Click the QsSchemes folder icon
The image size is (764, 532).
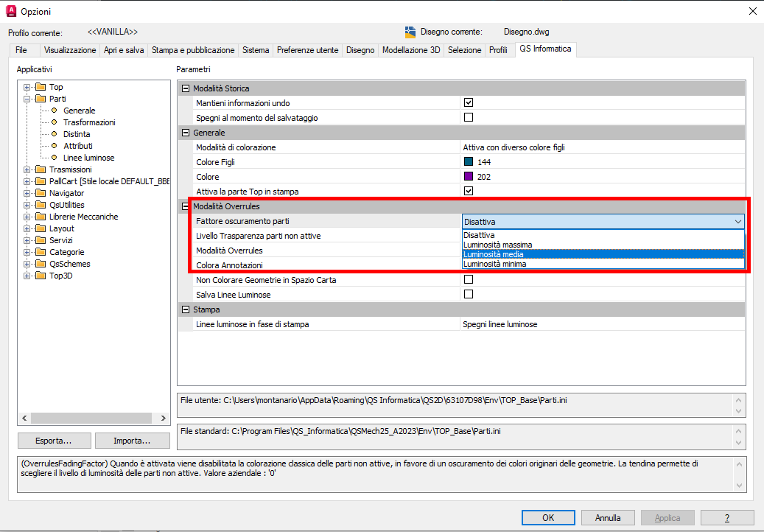click(x=41, y=264)
